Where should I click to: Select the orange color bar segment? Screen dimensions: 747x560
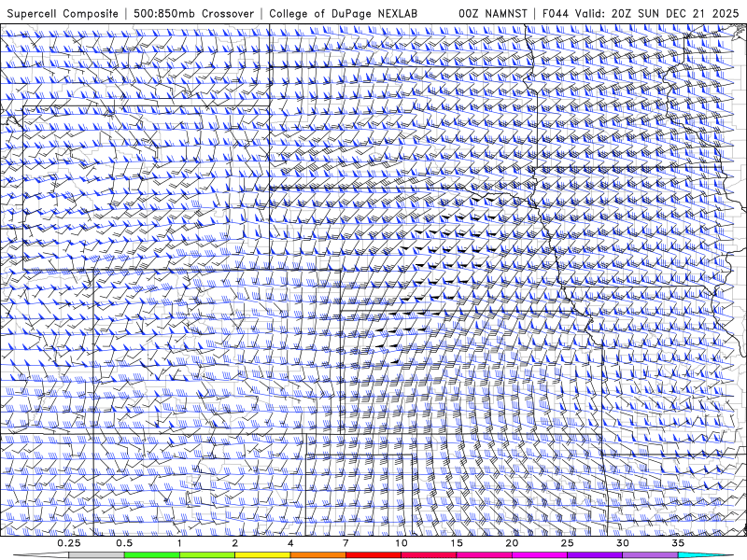(x=317, y=555)
